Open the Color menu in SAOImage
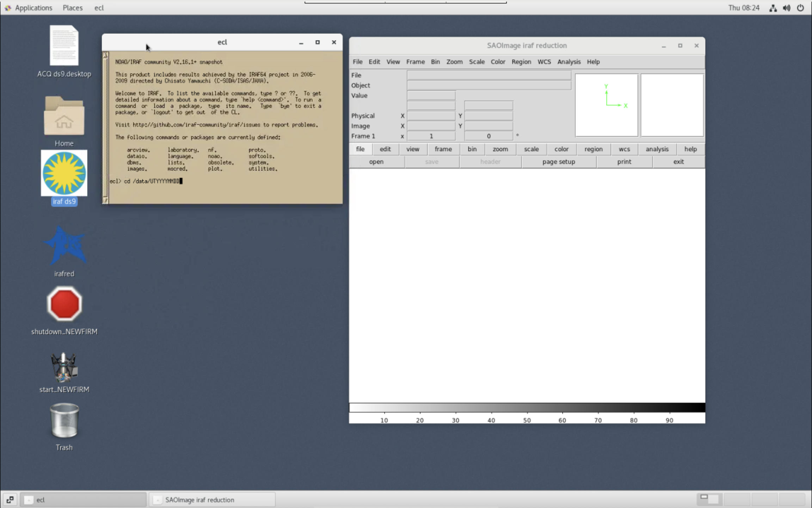This screenshot has width=812, height=508. click(498, 62)
